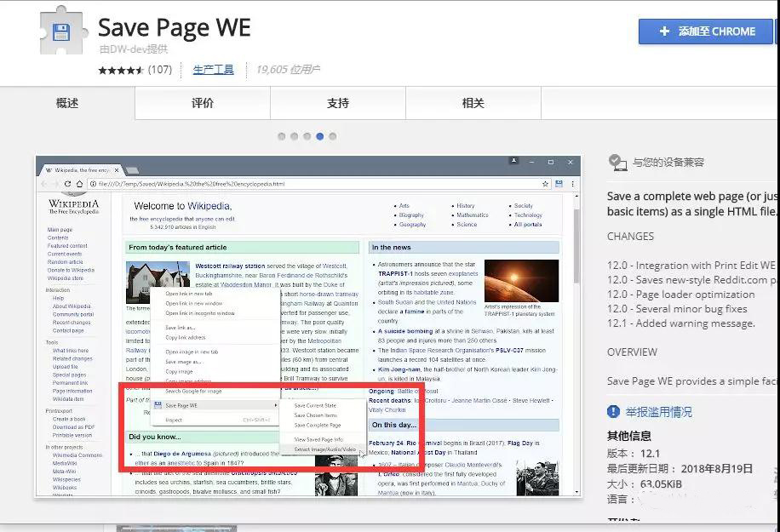
Task: Switch to the 评价 tab
Action: (203, 103)
